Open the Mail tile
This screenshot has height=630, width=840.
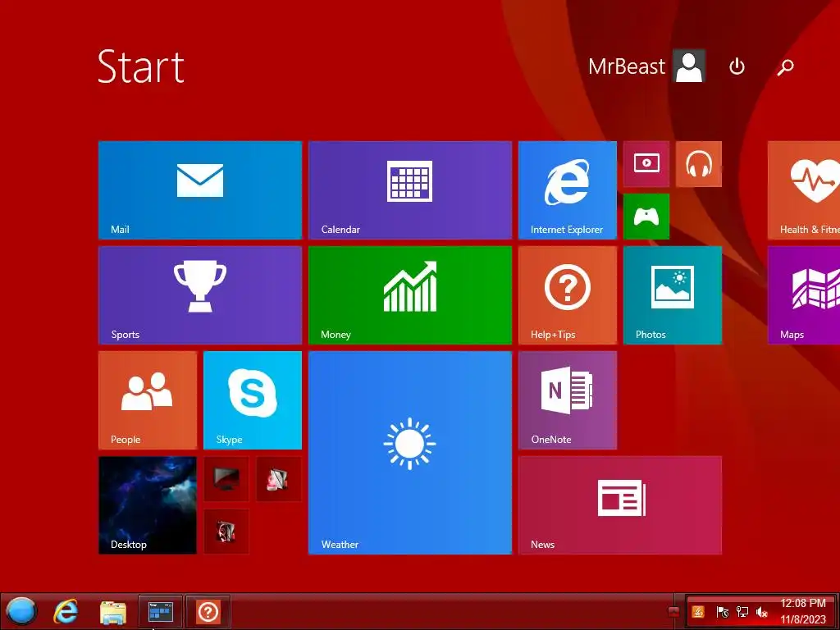(x=200, y=190)
